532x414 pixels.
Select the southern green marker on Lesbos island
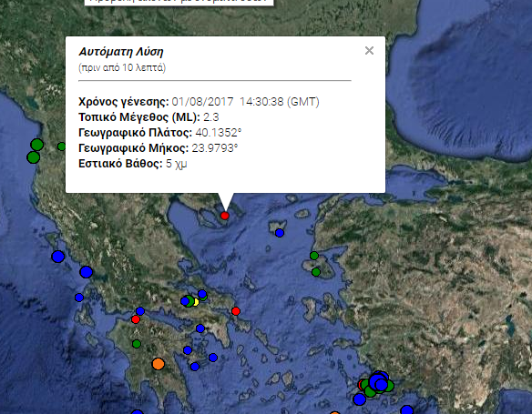(316, 272)
